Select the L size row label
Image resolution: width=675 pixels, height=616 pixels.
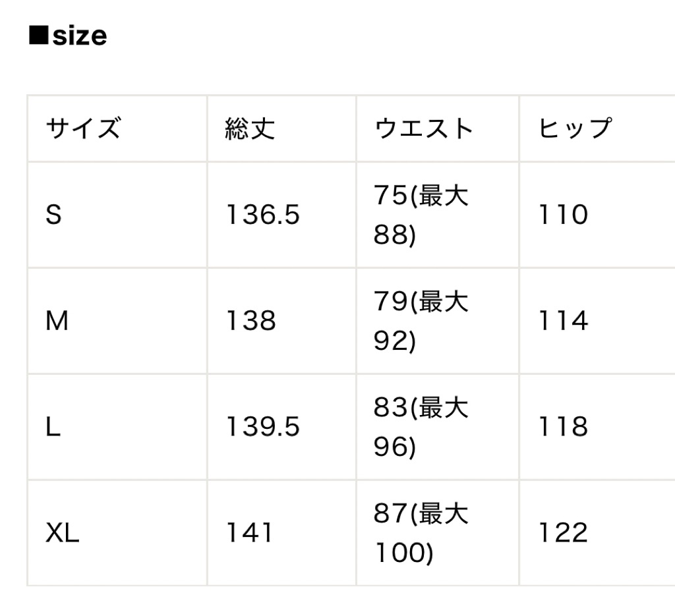pyautogui.click(x=53, y=427)
